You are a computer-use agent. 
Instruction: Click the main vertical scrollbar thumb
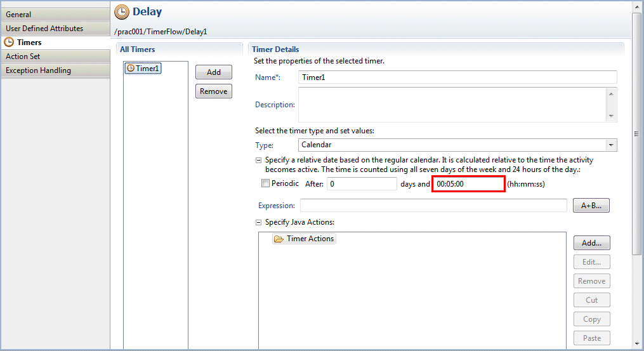point(636,133)
